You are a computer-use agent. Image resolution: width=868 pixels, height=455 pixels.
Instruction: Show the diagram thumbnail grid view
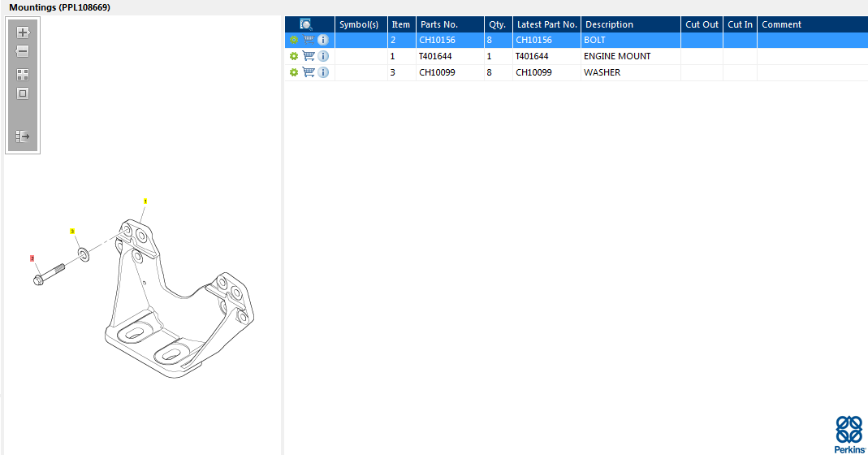(23, 75)
